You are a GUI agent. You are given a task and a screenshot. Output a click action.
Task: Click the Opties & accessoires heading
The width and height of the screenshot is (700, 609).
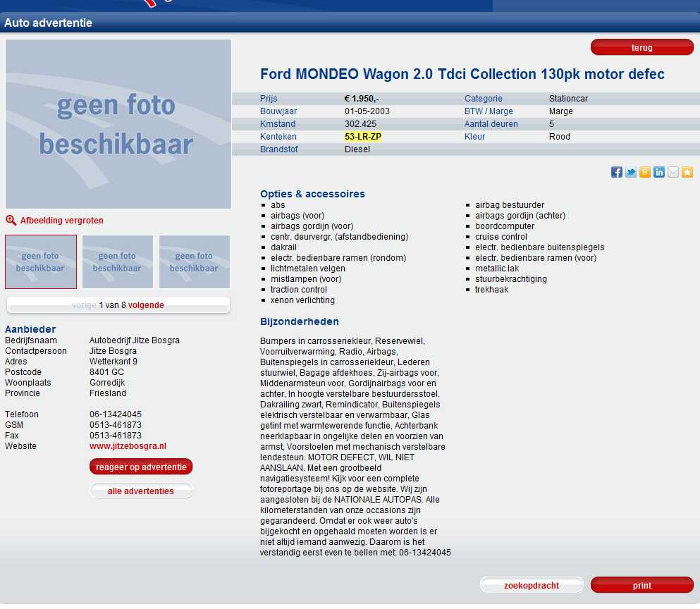pos(312,194)
